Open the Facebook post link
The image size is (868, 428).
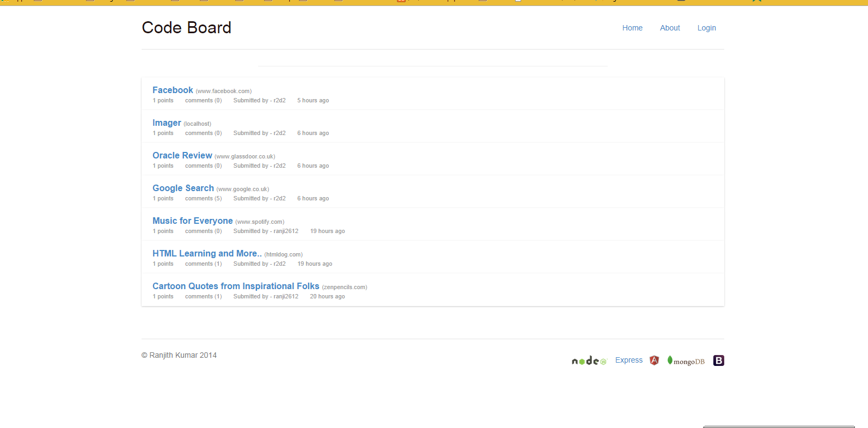(173, 90)
